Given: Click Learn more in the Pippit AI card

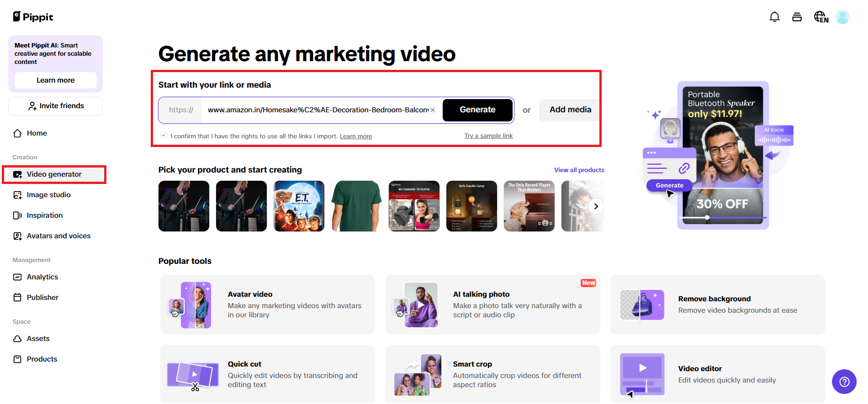Looking at the screenshot, I should coord(55,80).
